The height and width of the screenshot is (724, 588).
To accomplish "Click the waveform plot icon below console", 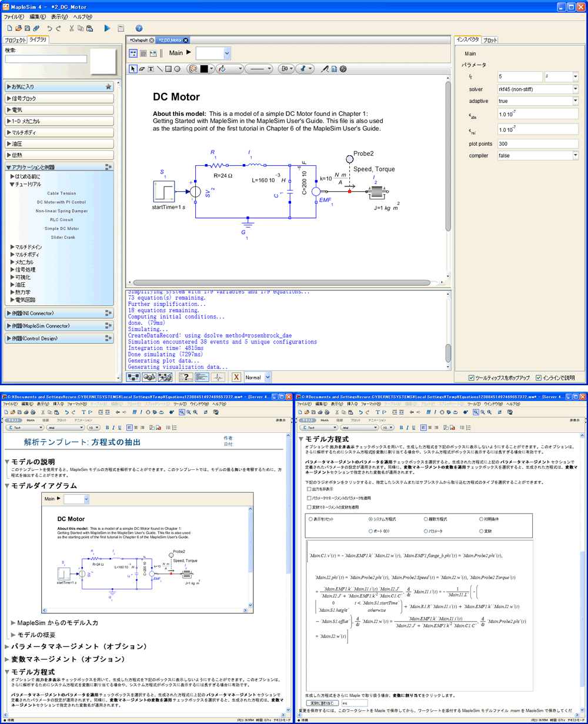I will click(219, 377).
